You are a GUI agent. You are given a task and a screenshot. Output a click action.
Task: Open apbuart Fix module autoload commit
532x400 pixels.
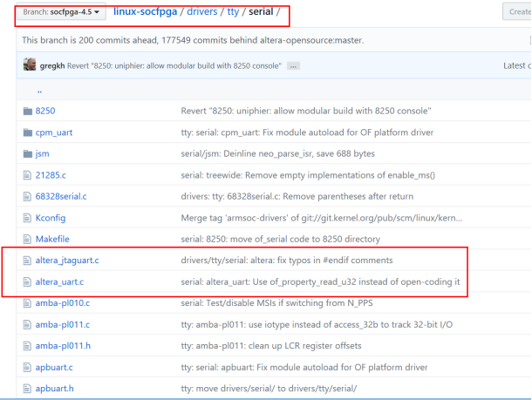304,368
